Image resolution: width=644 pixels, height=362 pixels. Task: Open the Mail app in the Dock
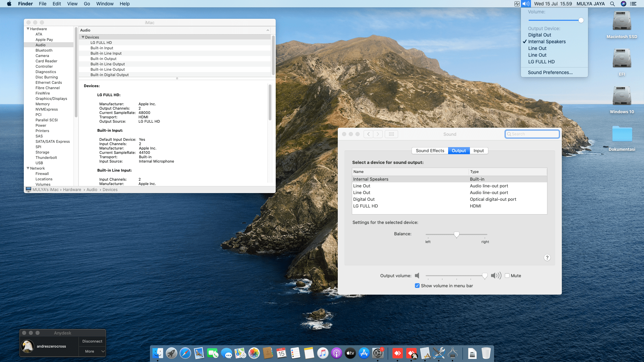(199, 353)
